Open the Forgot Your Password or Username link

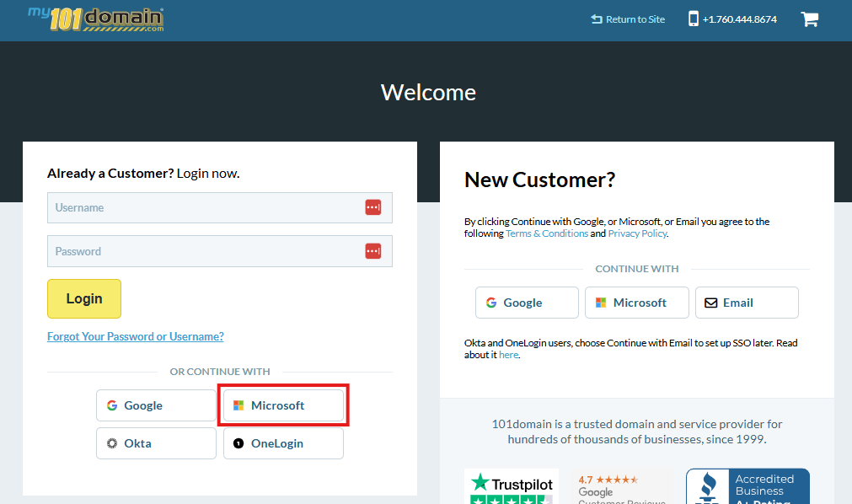click(x=135, y=335)
